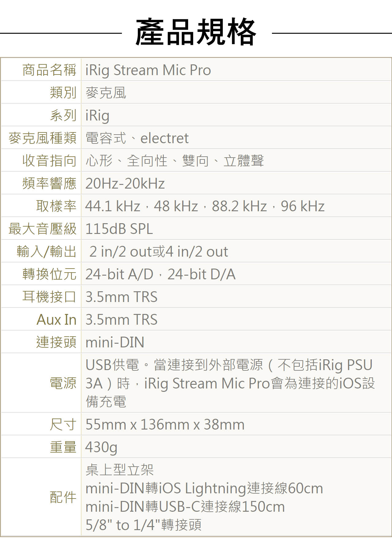Click the 產品規格 heading title

coord(196,32)
